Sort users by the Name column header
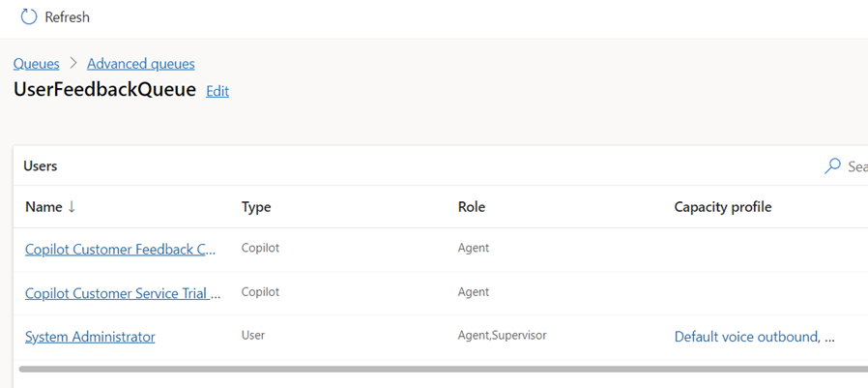Screen dimensions: 868x388 43,207
